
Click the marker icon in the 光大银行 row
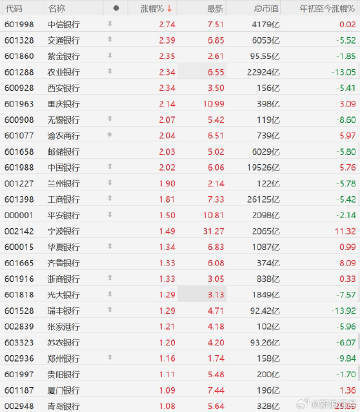click(110, 294)
